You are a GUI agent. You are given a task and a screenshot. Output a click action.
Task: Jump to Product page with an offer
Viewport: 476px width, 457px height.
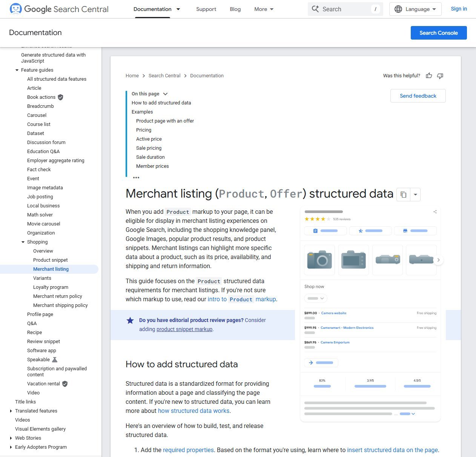pos(165,121)
